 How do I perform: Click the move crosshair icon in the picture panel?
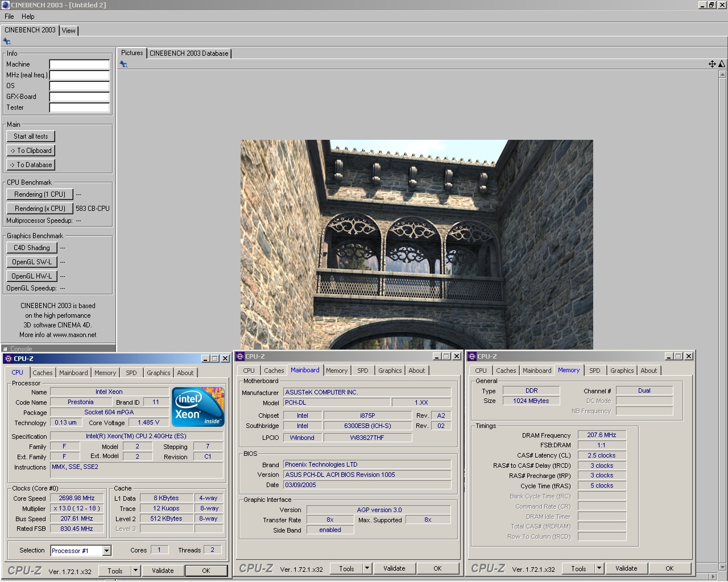click(x=712, y=64)
